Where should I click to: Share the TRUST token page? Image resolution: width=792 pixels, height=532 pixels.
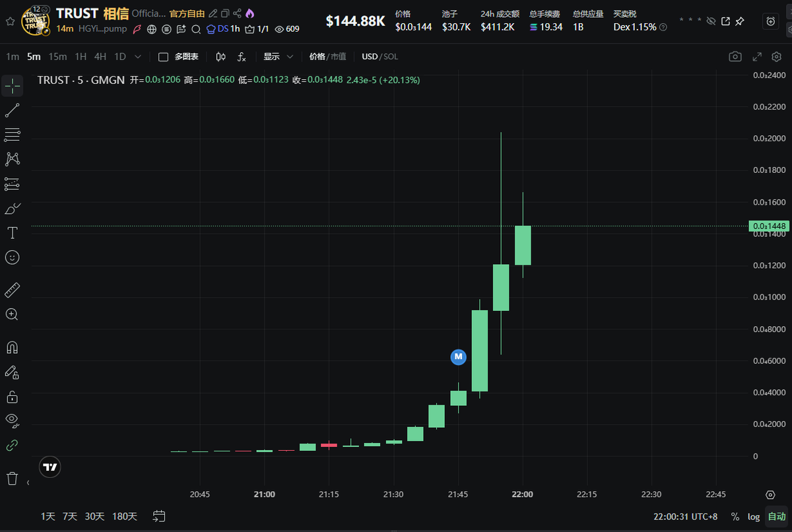(237, 13)
